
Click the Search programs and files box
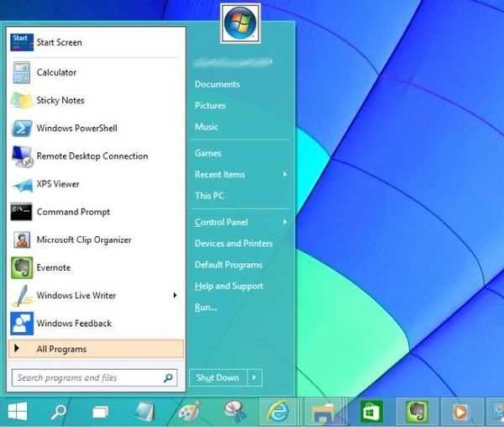[88, 378]
